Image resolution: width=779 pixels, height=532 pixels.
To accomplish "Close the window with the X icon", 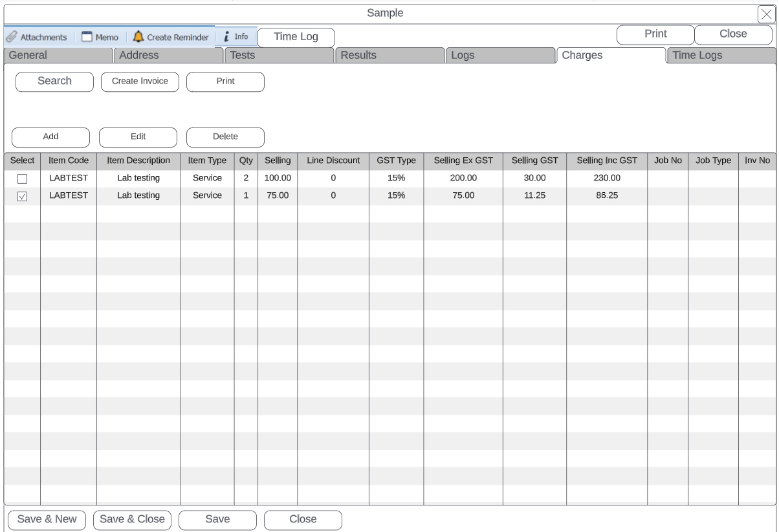I will (x=765, y=14).
